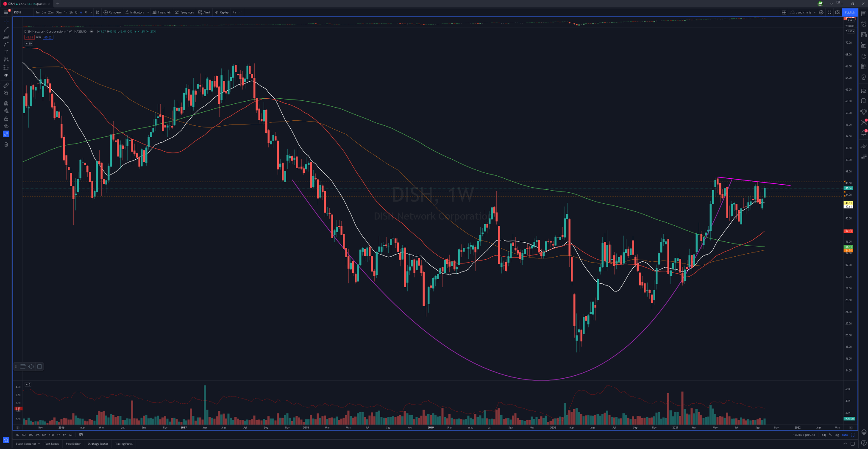The image size is (868, 449).
Task: Select the crosshair cursor tool
Action: pyautogui.click(x=6, y=22)
